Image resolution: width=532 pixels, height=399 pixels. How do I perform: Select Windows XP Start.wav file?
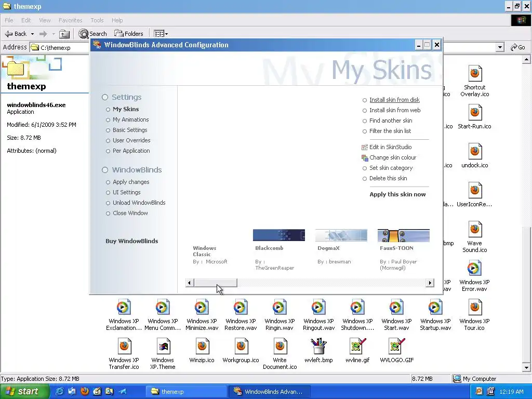(396, 308)
